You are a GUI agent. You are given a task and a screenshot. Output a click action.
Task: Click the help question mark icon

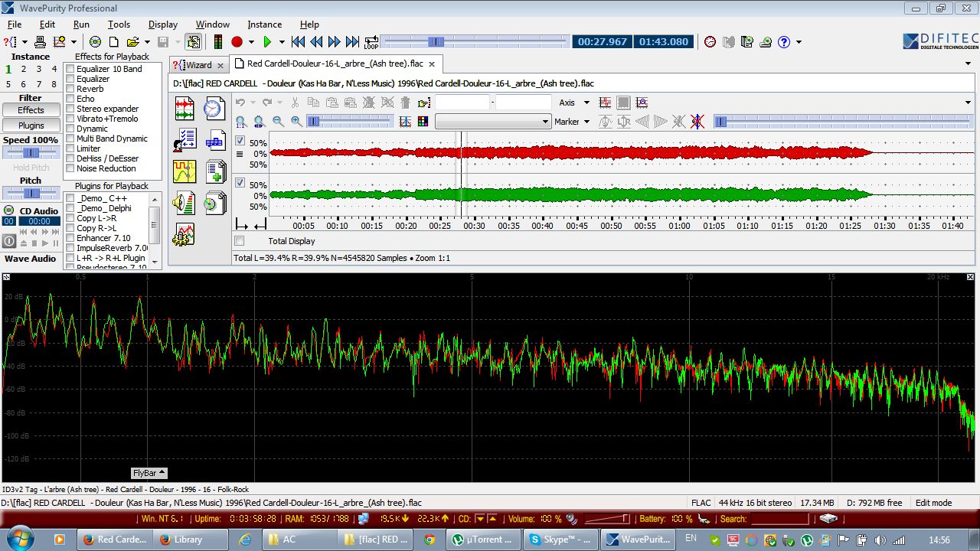tap(784, 42)
